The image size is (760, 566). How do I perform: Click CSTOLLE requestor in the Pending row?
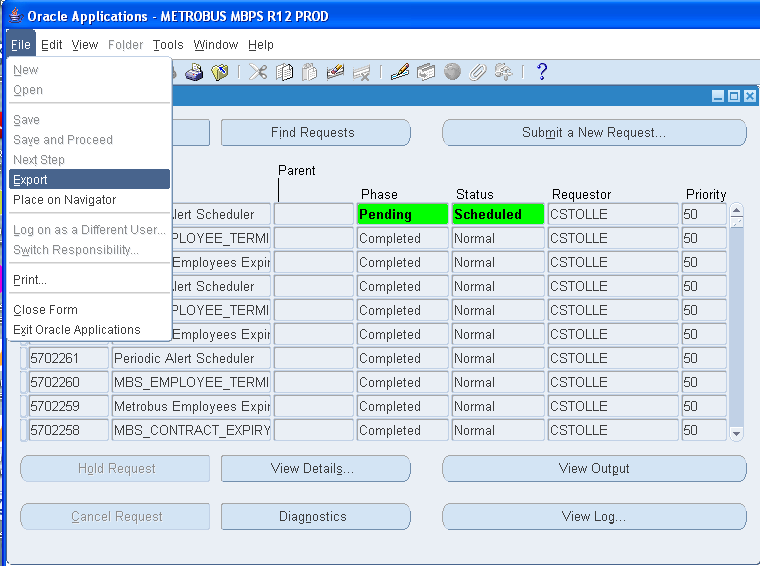coord(613,214)
